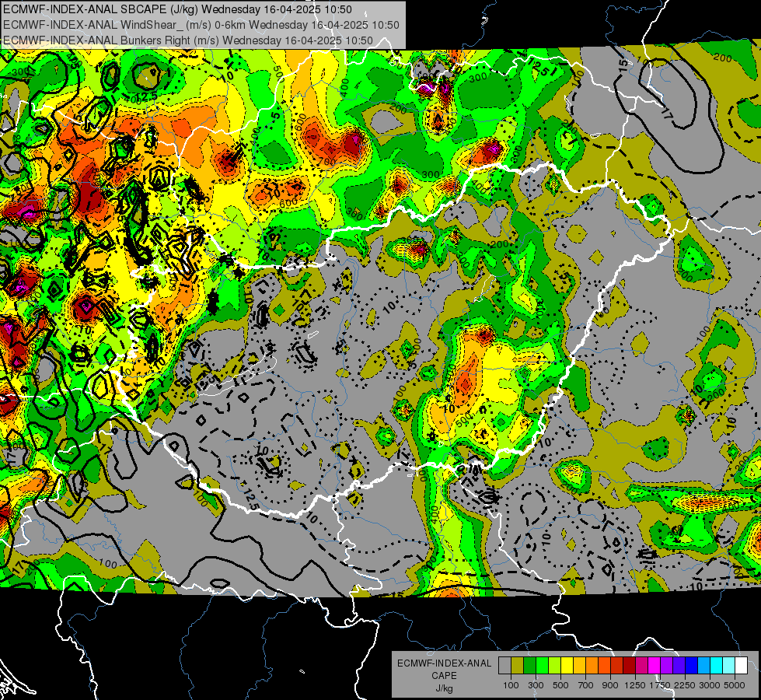The width and height of the screenshot is (761, 700).
Task: Click the legend tick label 3000
Action: pyautogui.click(x=709, y=685)
